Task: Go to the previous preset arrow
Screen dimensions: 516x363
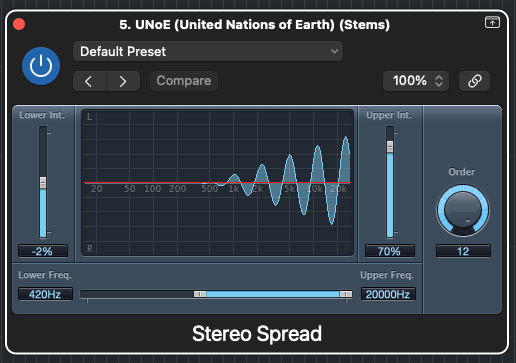Action: point(89,81)
